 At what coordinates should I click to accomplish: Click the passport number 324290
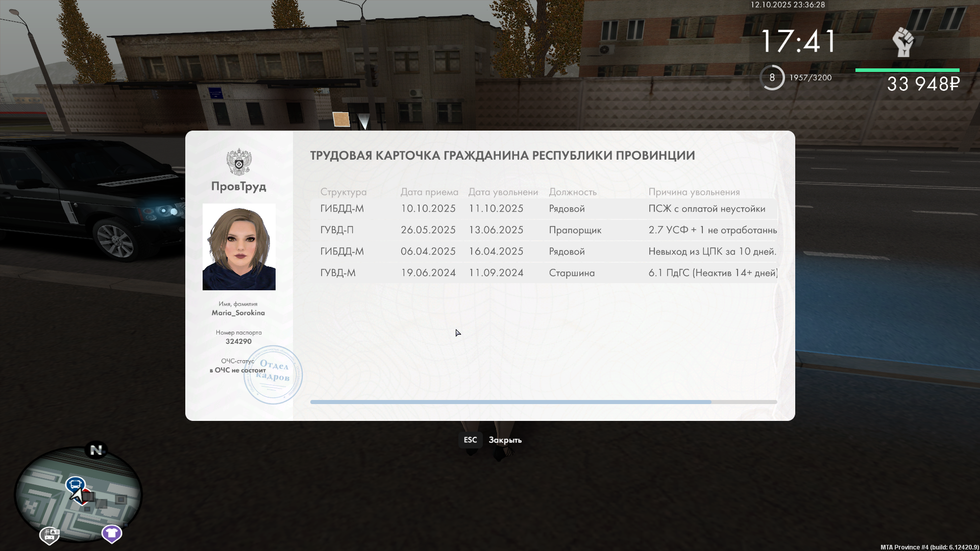pyautogui.click(x=238, y=341)
